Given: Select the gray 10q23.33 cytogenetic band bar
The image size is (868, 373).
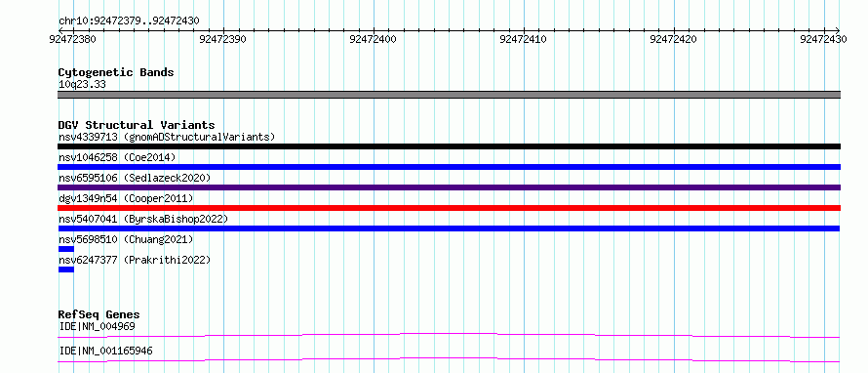Looking at the screenshot, I should coord(449,95).
